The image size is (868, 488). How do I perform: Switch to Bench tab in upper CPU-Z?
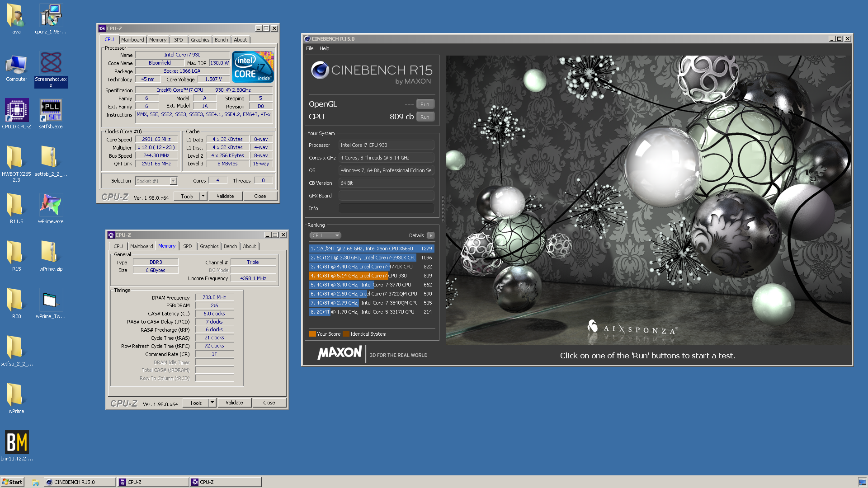pyautogui.click(x=222, y=40)
